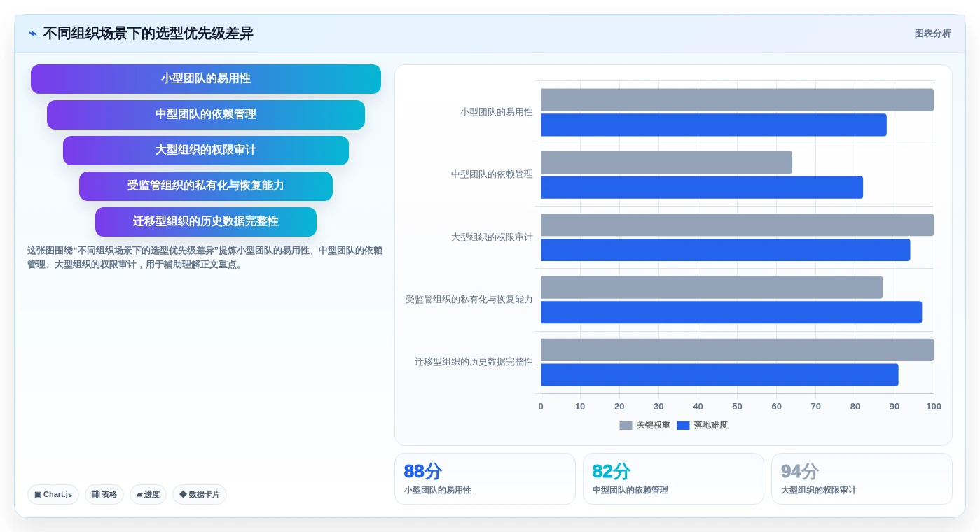980x532 pixels.
Task: Click blue bar for 受监管组织的私有化与恢复能力
Action: click(x=731, y=313)
